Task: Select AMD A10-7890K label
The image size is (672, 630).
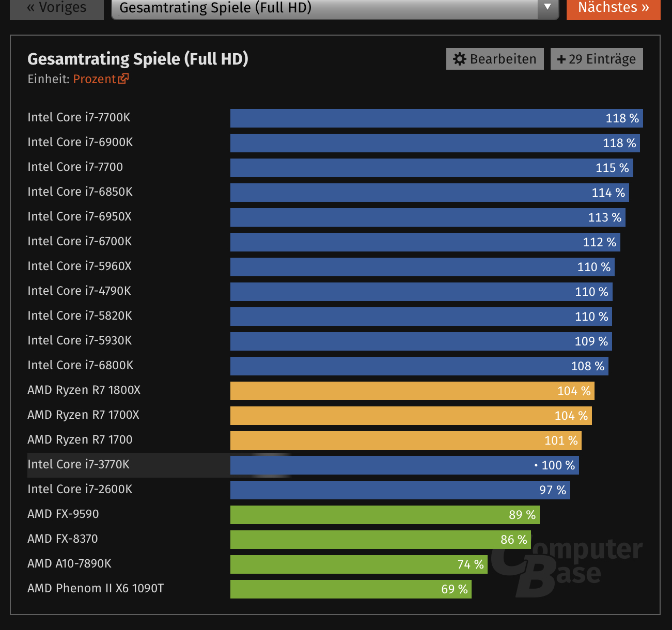Action: coord(70,563)
